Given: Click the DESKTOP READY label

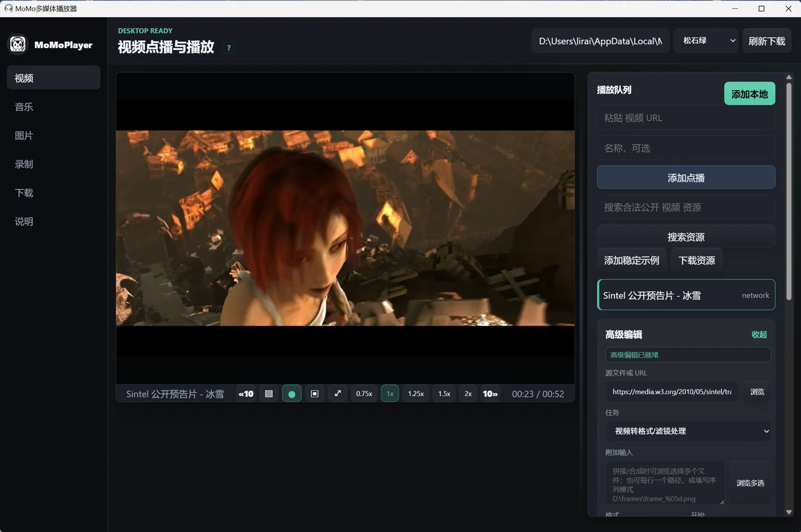Looking at the screenshot, I should (x=145, y=31).
